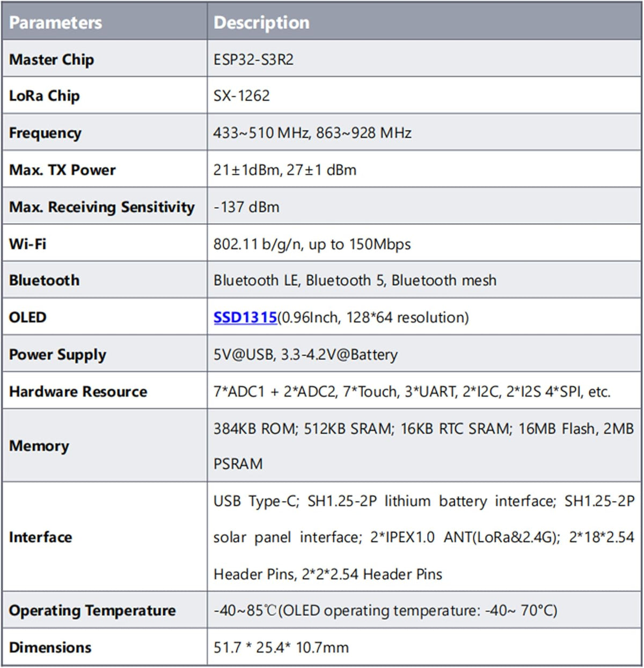Viewport: 644px width, 668px height.
Task: Select the Master Chip label
Action: pos(52,60)
